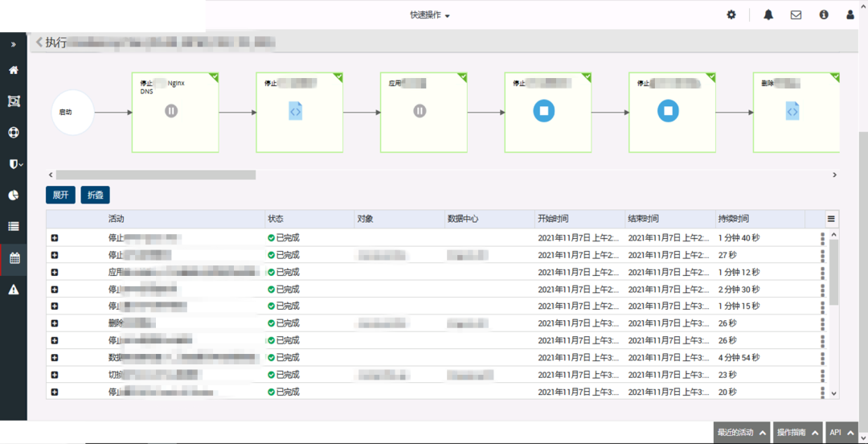Click the warning triangle sidebar icon
The height and width of the screenshot is (444, 868).
[x=13, y=290]
